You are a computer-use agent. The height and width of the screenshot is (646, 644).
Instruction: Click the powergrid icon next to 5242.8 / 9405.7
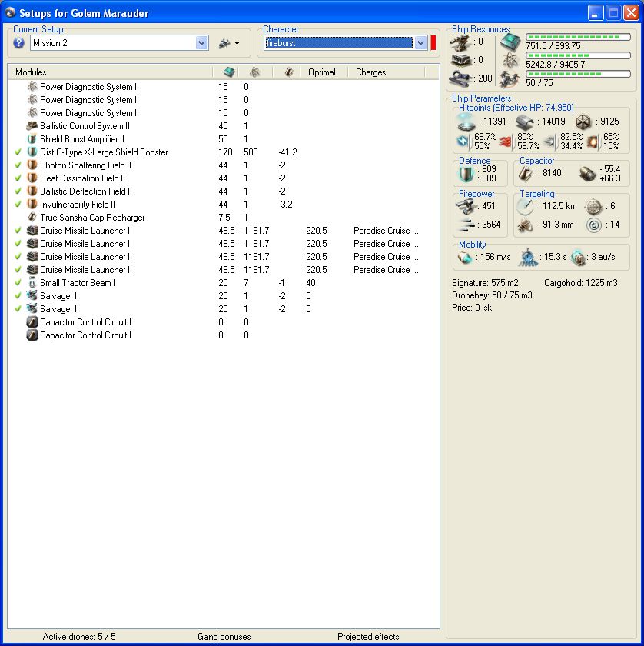click(510, 61)
